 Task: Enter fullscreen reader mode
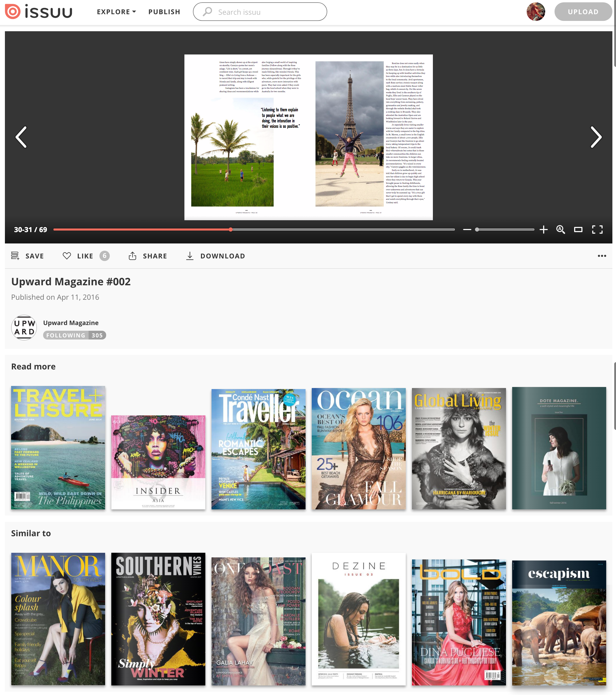point(597,230)
